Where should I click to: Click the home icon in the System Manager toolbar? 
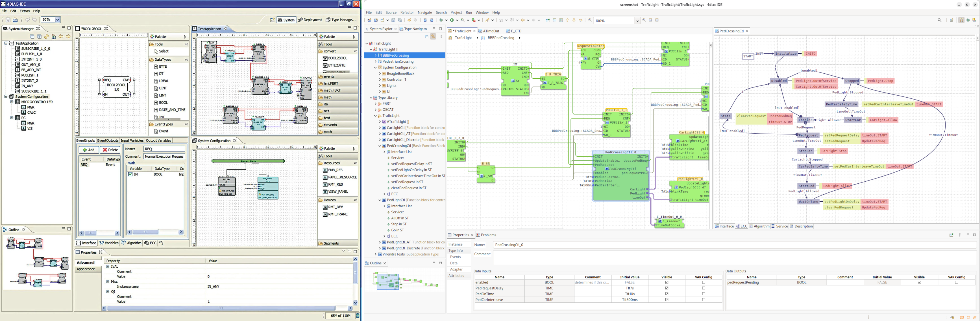coord(54,36)
